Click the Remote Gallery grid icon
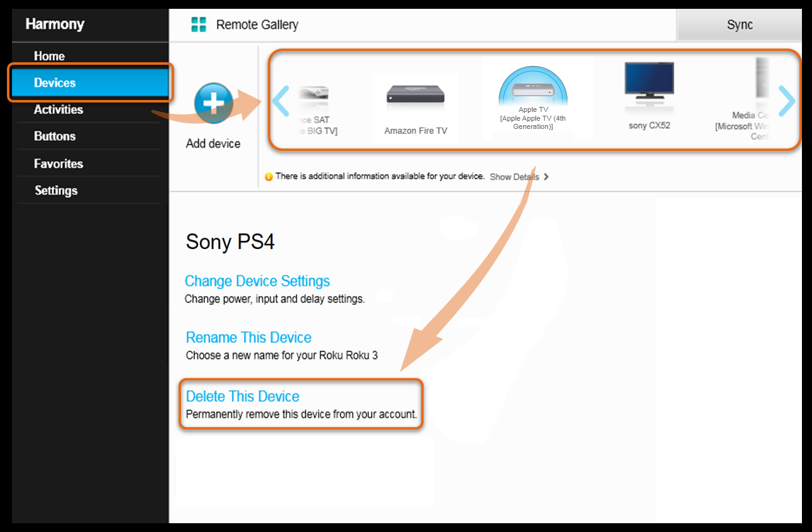The height and width of the screenshot is (532, 812). pos(200,24)
